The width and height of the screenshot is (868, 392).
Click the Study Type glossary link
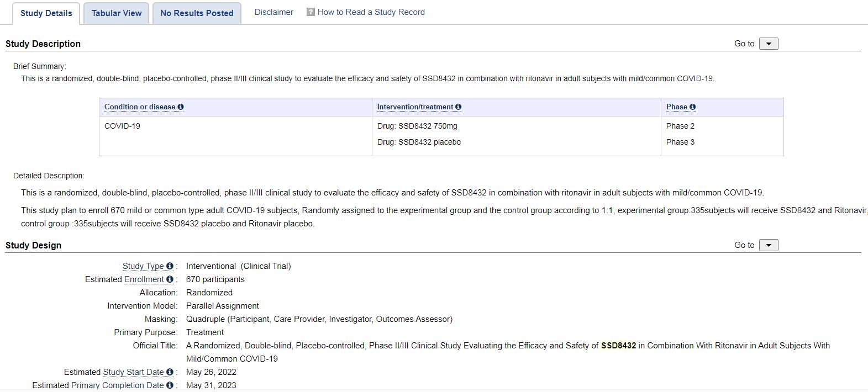point(143,266)
